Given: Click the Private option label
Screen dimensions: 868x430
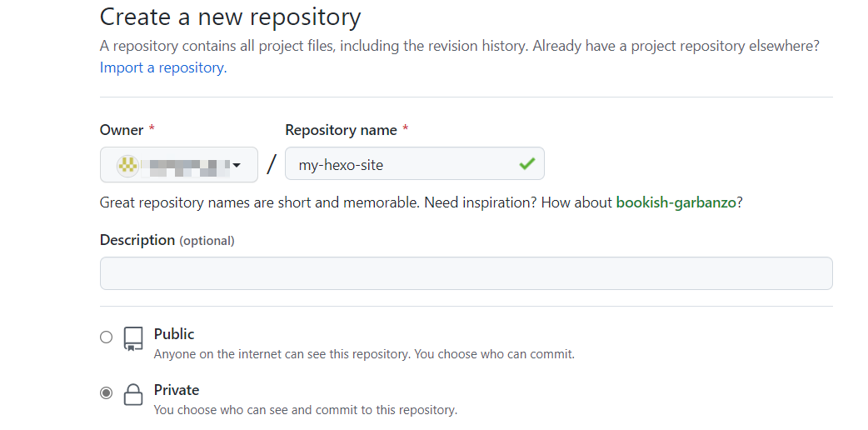Looking at the screenshot, I should point(177,390).
